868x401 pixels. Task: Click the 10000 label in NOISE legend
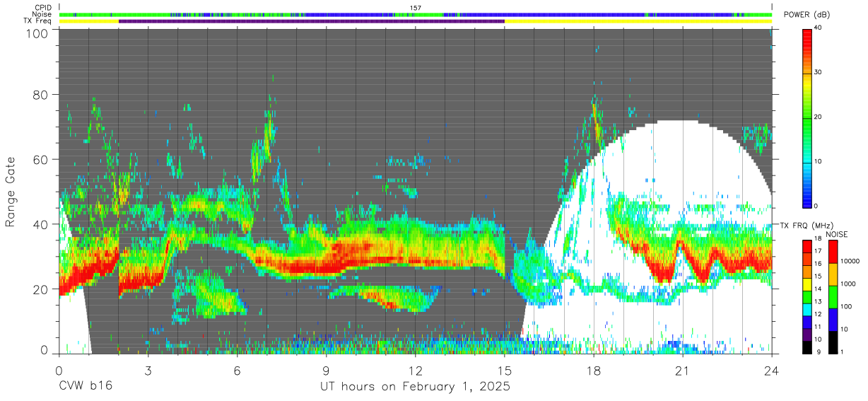click(x=850, y=261)
